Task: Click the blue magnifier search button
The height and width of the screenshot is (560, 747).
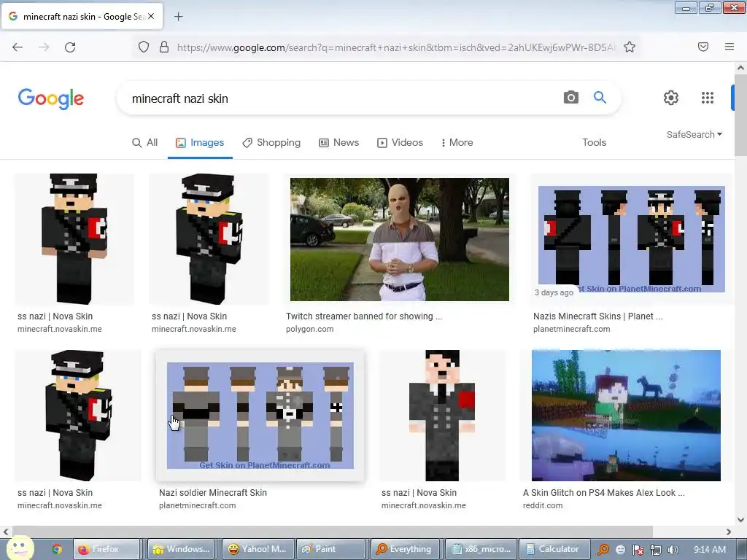Action: click(600, 98)
